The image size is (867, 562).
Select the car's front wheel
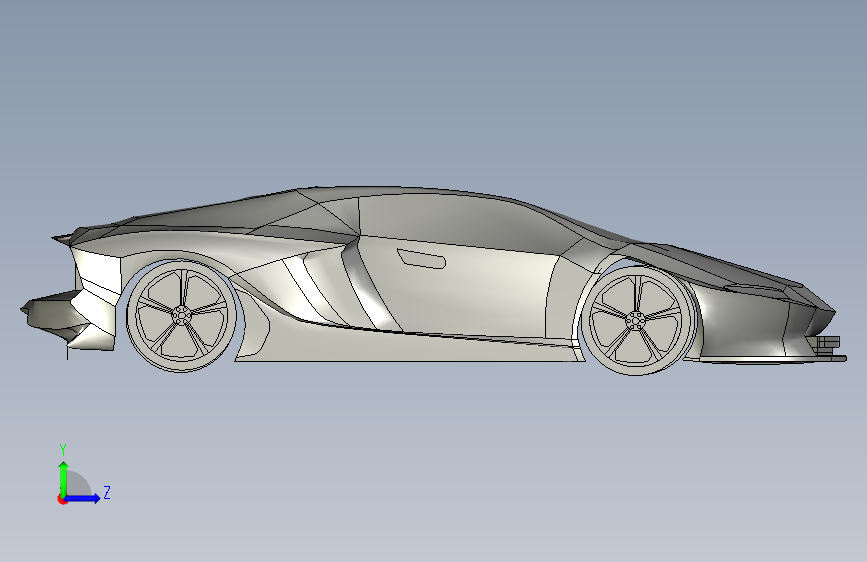[x=636, y=321]
